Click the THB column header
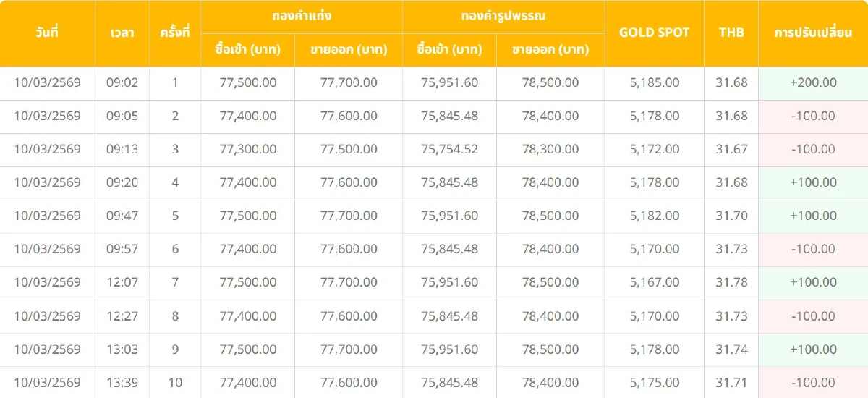 coord(731,33)
